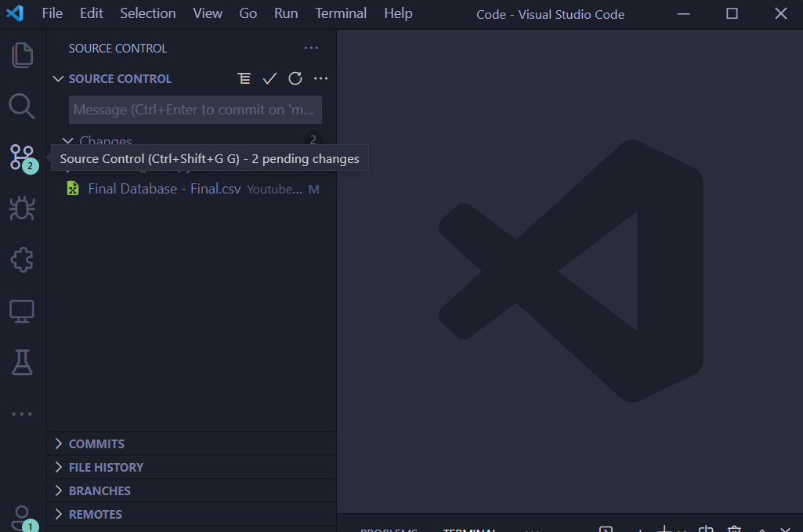Image resolution: width=803 pixels, height=532 pixels.
Task: Open Final Database - Final.csv changed file
Action: [192, 189]
